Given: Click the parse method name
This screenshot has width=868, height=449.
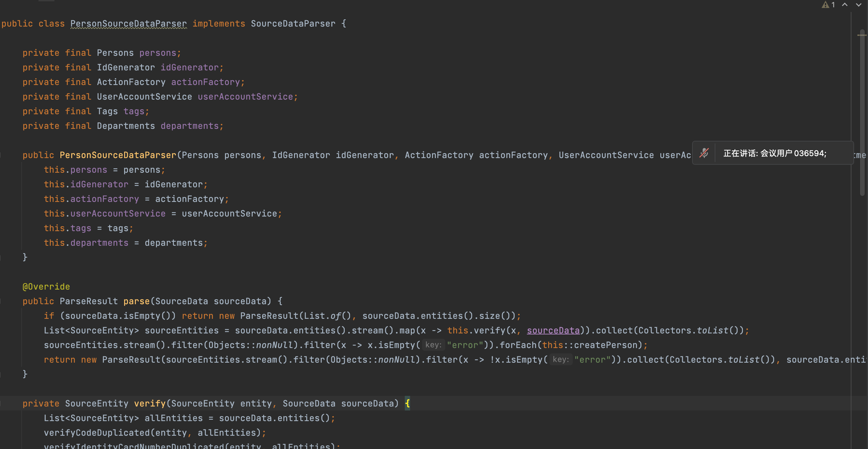Looking at the screenshot, I should click(x=136, y=301).
